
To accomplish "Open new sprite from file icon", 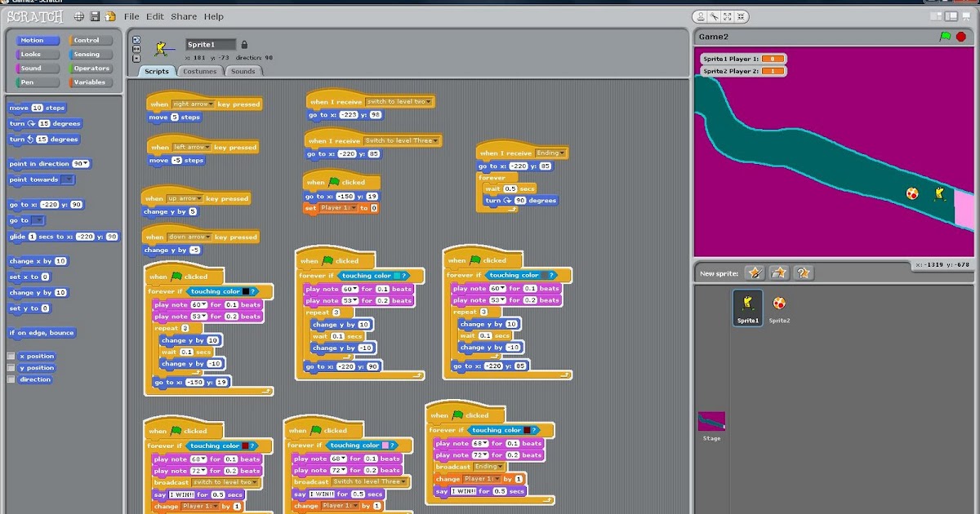I will point(779,272).
